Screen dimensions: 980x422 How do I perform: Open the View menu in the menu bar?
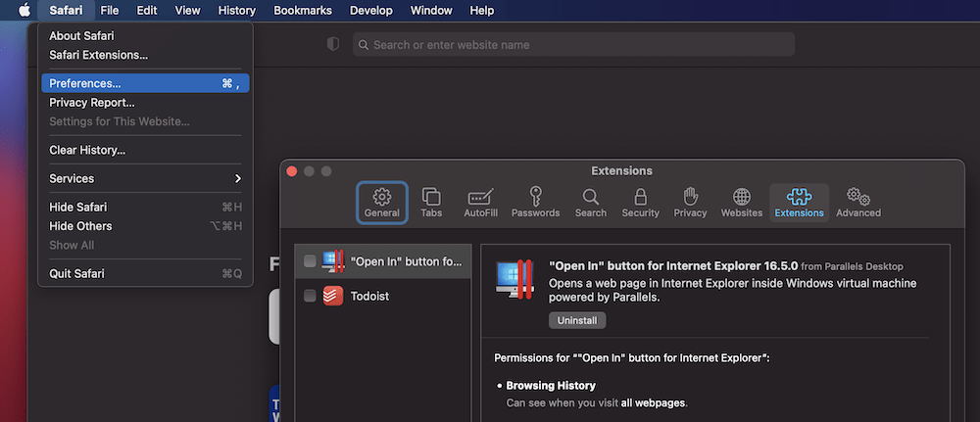coord(187,10)
